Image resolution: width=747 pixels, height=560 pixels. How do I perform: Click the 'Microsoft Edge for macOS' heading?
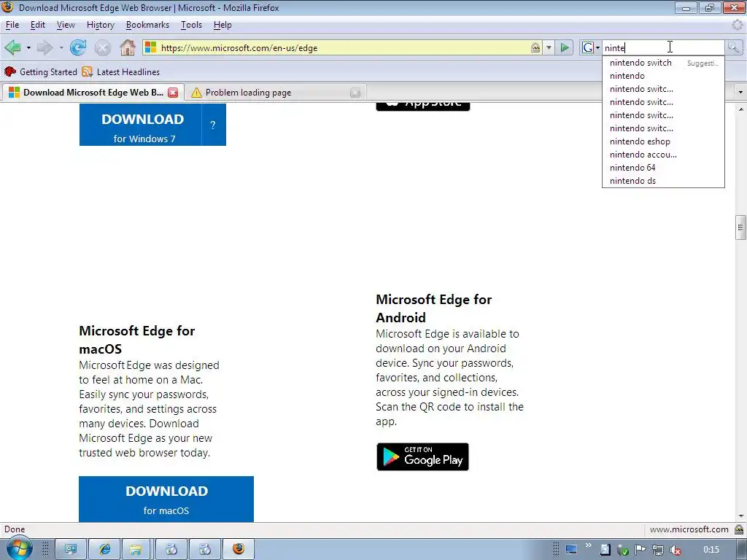[x=136, y=340]
